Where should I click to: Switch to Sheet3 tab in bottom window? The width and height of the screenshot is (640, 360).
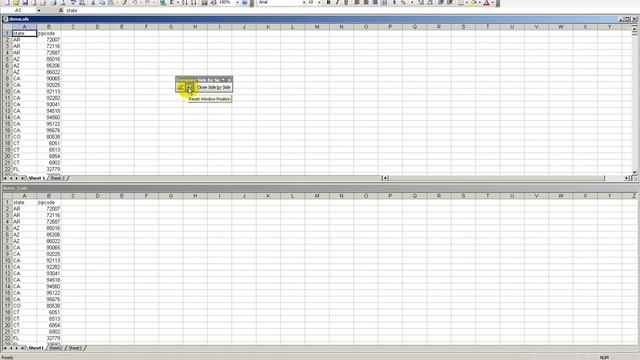click(x=75, y=348)
